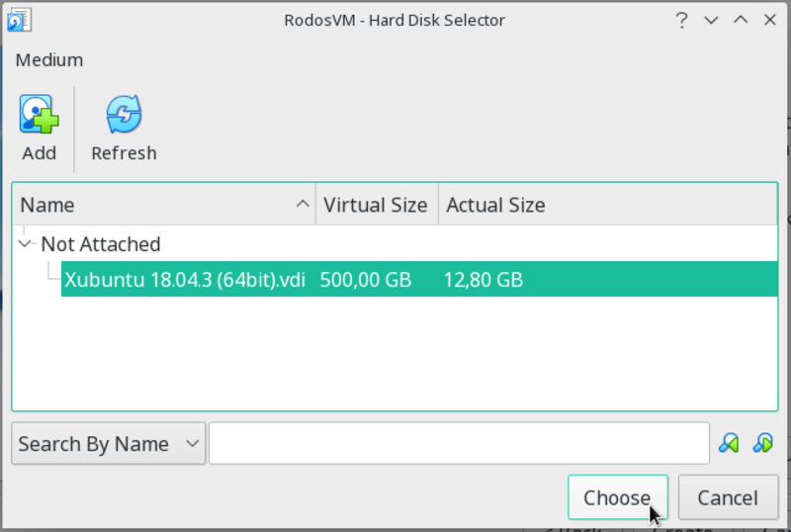Collapse the Not Attached tree group
The height and width of the screenshot is (532, 791).
(x=26, y=243)
